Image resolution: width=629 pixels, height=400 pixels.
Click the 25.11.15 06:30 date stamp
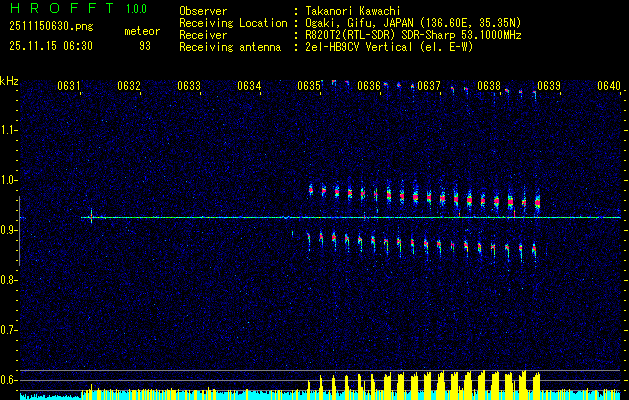click(50, 45)
